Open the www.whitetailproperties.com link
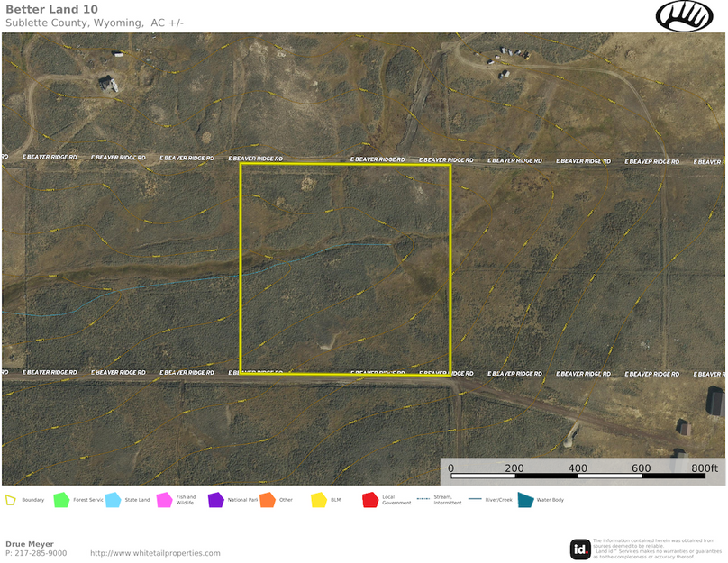The height and width of the screenshot is (563, 728). click(155, 553)
